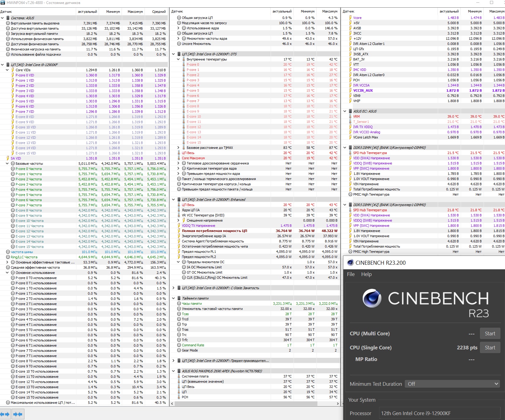
Task: Select the Средняя эффективная частота row
Action: coord(84,267)
